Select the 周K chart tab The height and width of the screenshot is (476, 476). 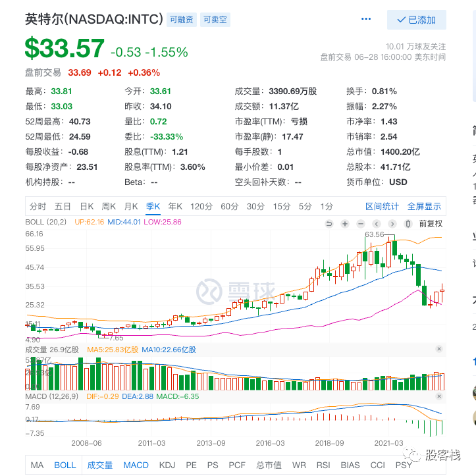[109, 207]
